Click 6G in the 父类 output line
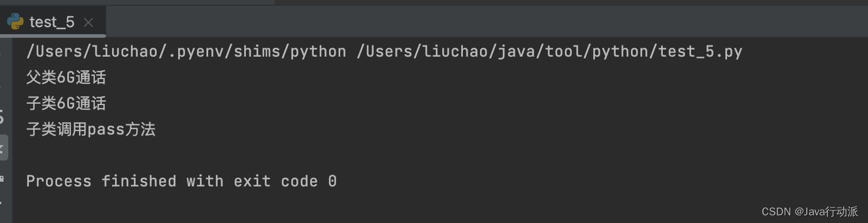This screenshot has width=868, height=223. click(65, 78)
